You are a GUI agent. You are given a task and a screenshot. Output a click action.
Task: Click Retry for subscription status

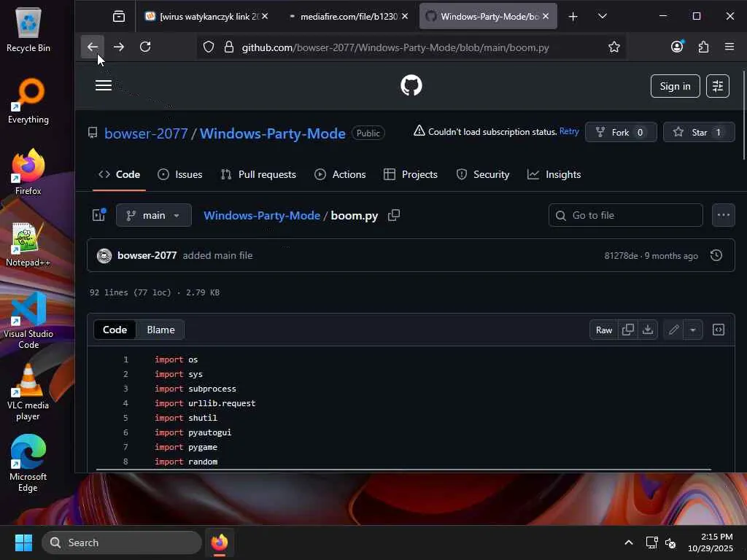[x=569, y=131]
